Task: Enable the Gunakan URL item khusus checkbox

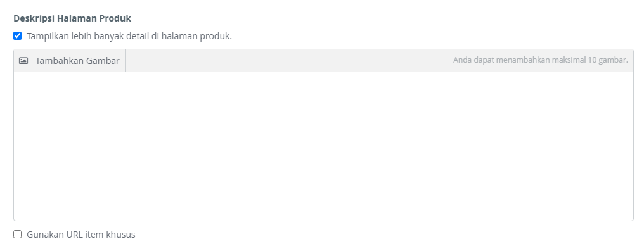Action: click(17, 234)
